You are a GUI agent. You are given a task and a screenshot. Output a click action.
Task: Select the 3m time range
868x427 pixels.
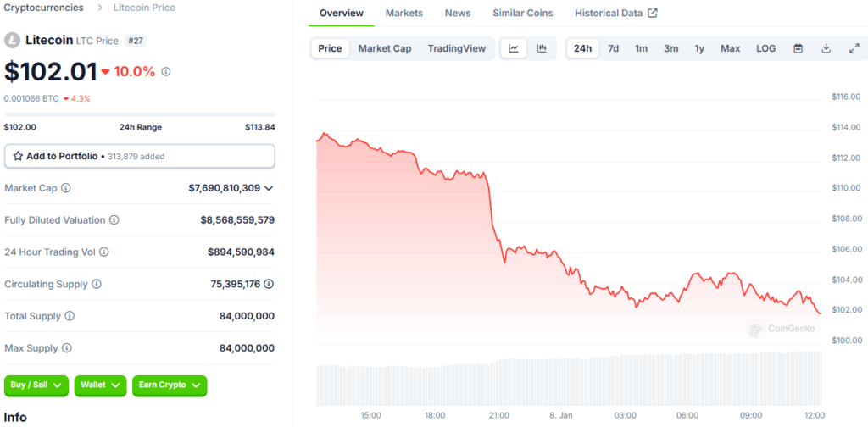pos(671,48)
